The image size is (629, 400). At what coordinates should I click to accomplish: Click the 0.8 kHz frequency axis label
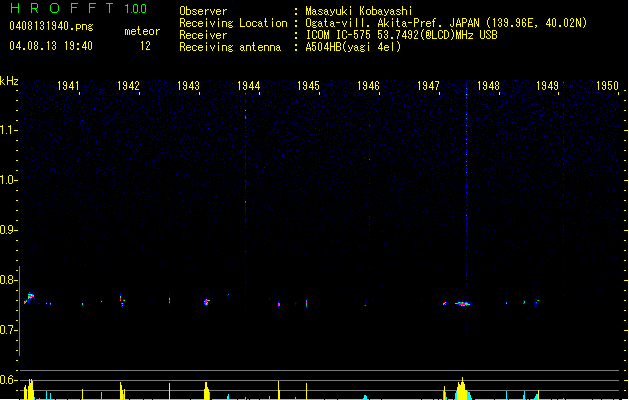8,280
